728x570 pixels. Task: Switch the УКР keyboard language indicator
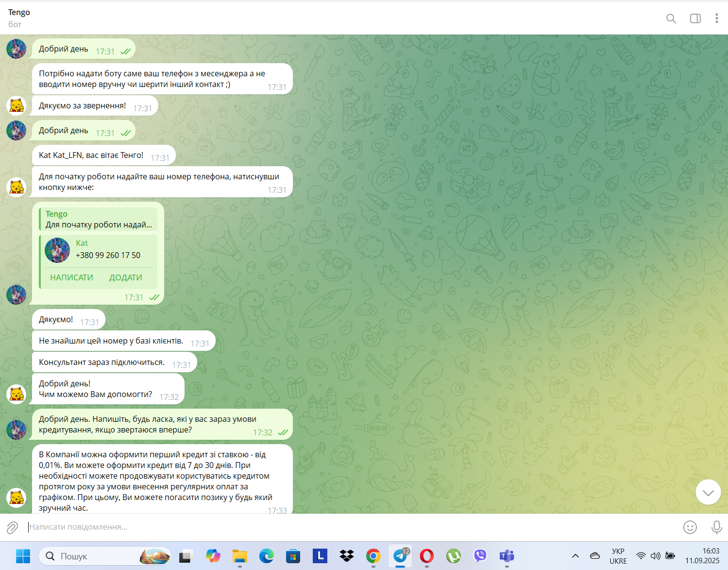[x=618, y=556]
